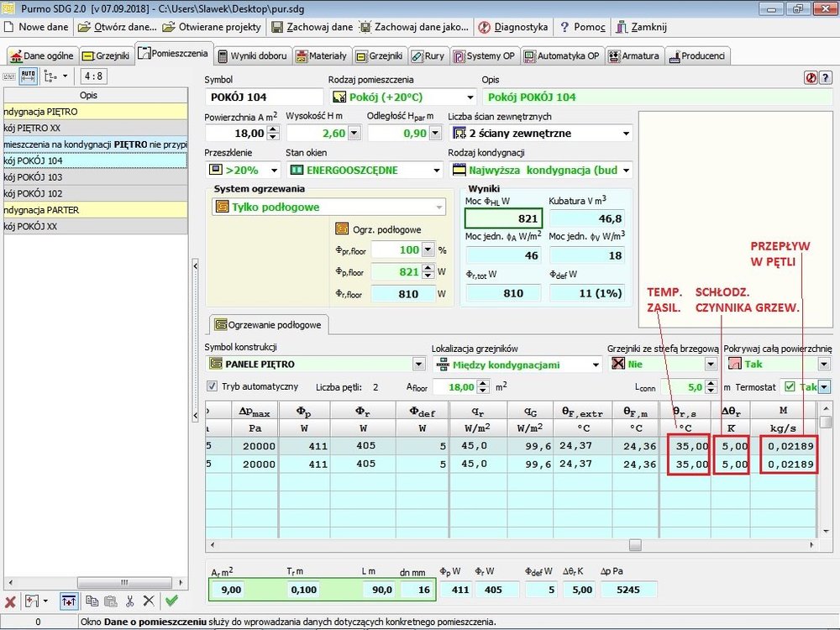Switch to the Wyniki doboru tab
The image size is (840, 630).
[253, 56]
